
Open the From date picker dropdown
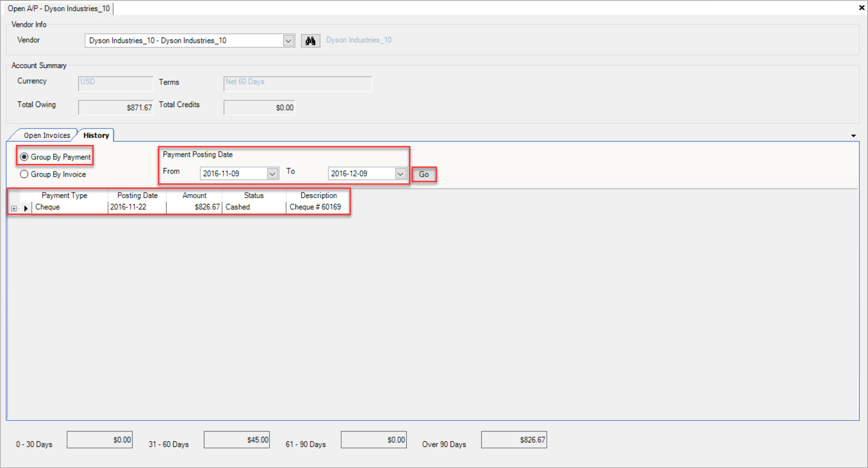tap(273, 174)
